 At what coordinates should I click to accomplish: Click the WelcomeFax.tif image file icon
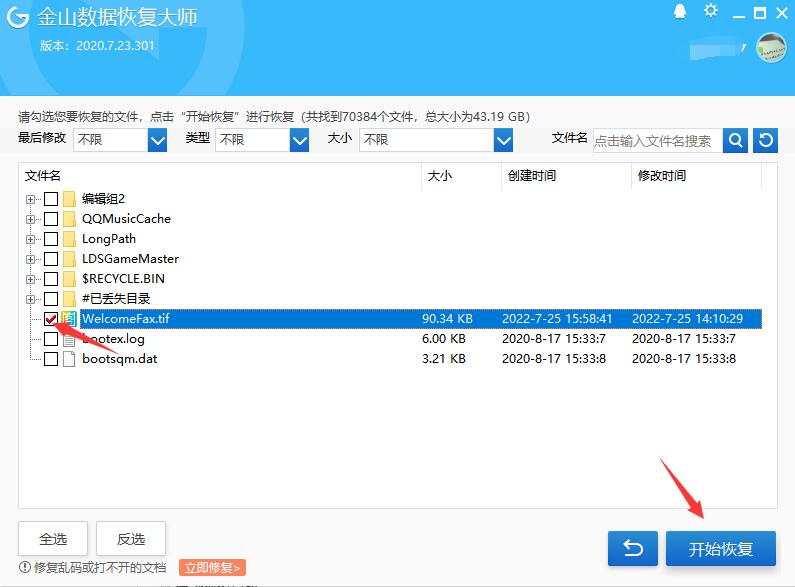point(69,319)
